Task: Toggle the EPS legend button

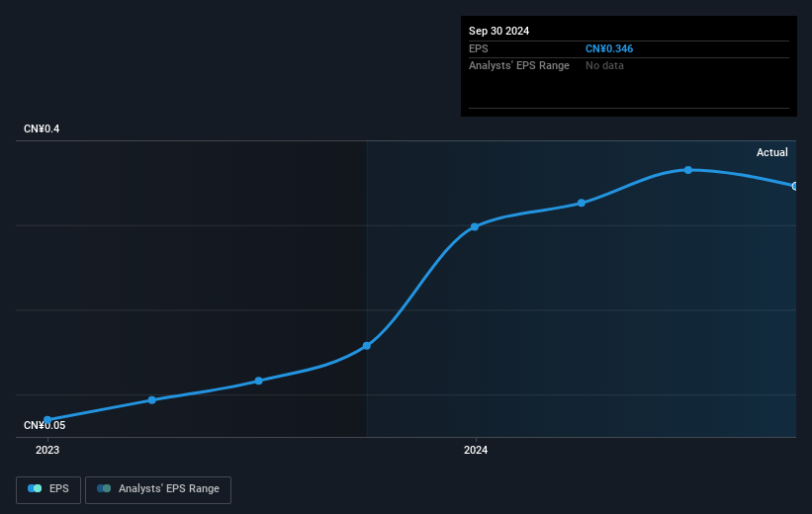Action: 48,489
